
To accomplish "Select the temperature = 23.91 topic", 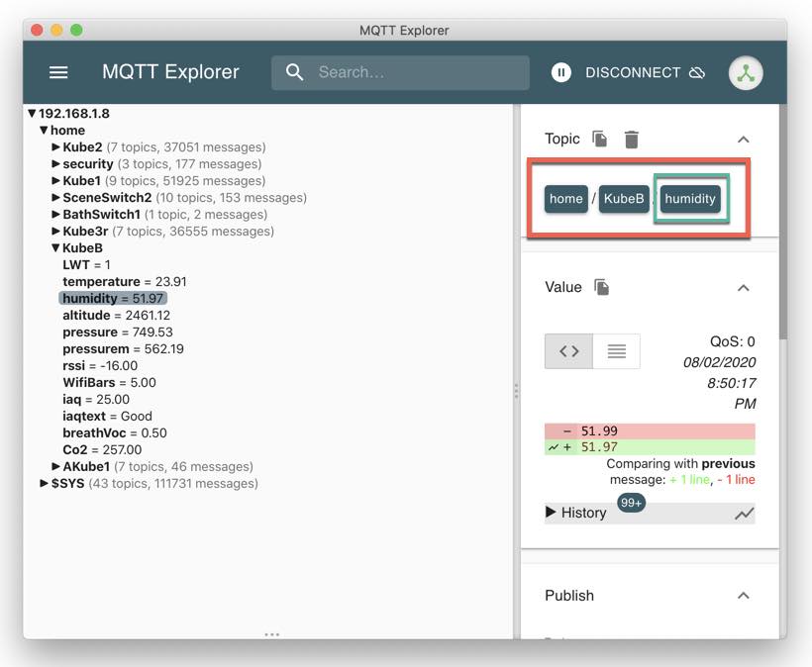I will (x=125, y=281).
